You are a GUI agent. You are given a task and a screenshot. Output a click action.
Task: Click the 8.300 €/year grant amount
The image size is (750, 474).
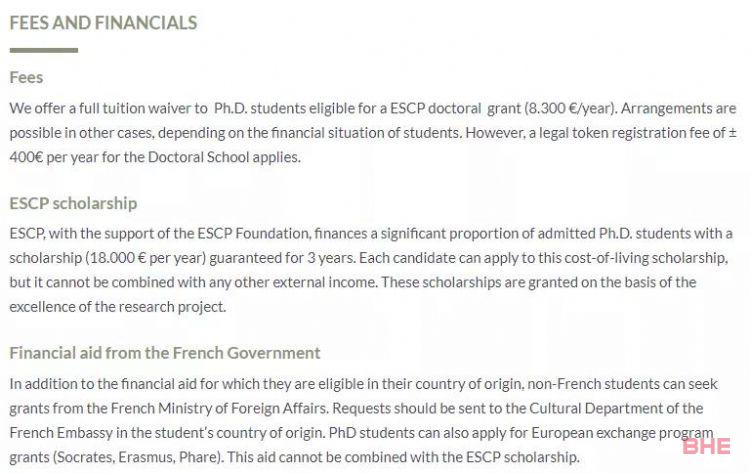pyautogui.click(x=571, y=108)
